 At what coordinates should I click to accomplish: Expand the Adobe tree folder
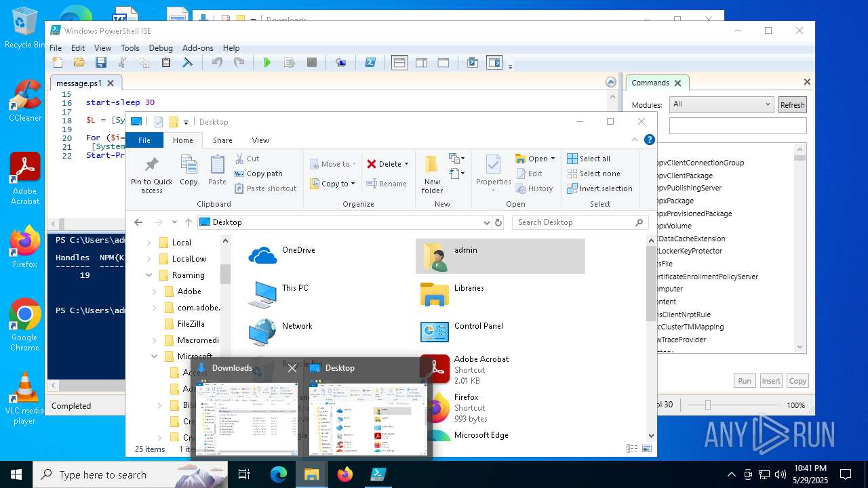point(154,291)
